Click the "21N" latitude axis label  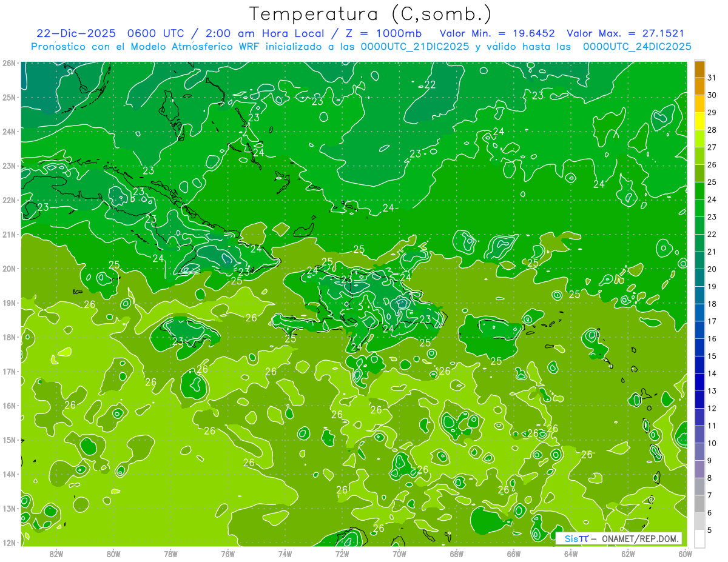pos(8,234)
